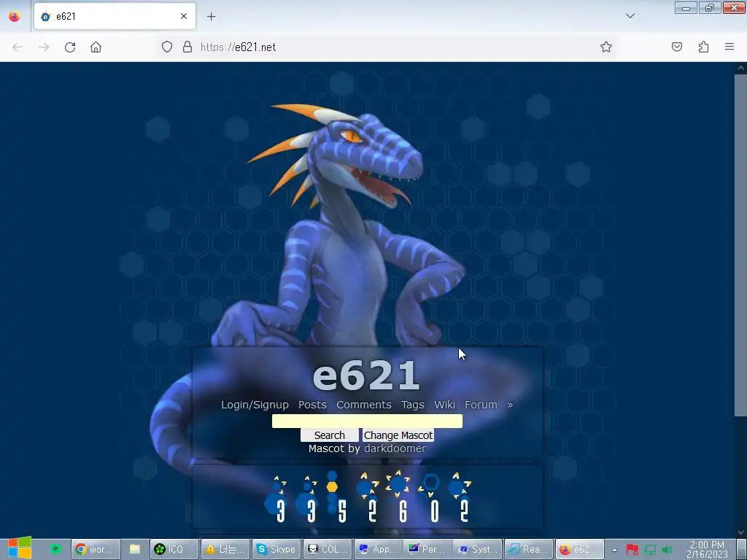Go to the browser home page
The width and height of the screenshot is (747, 560).
click(x=96, y=47)
